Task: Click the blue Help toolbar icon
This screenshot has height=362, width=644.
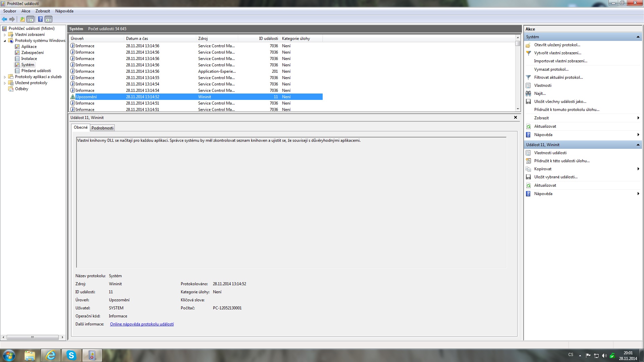Action: click(40, 19)
